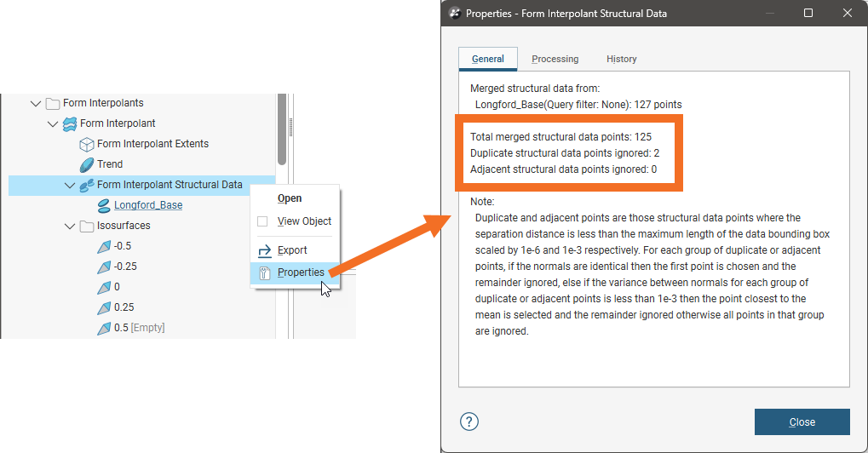
Task: Click the Isosurfaces folder icon
Action: coord(86,226)
